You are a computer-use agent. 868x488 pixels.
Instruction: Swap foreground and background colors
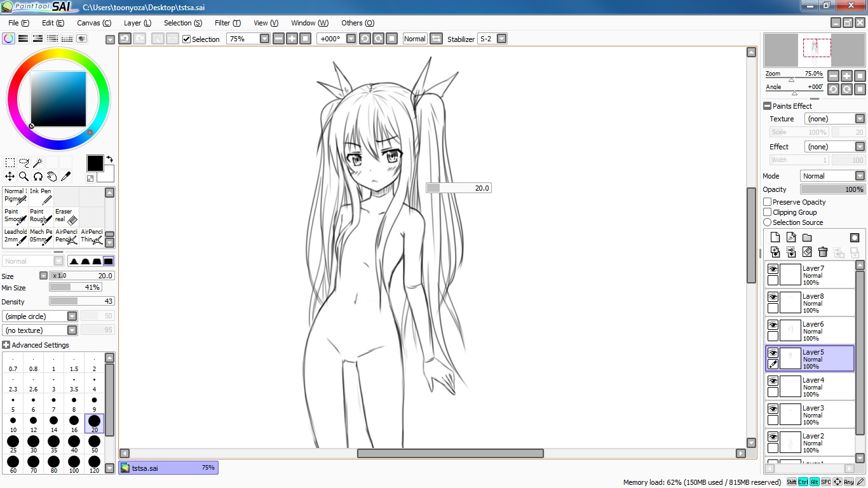tap(109, 159)
